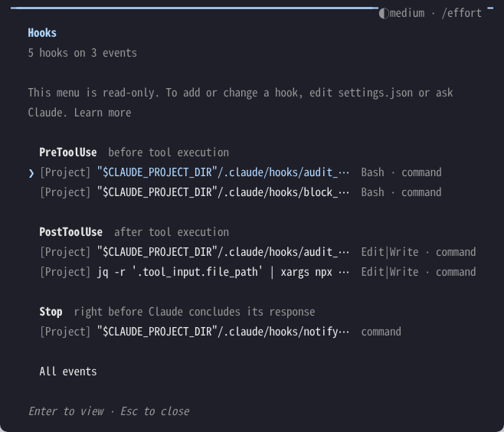Select the PreToolUse audit hook row
The width and height of the screenshot is (504, 432).
(x=241, y=172)
